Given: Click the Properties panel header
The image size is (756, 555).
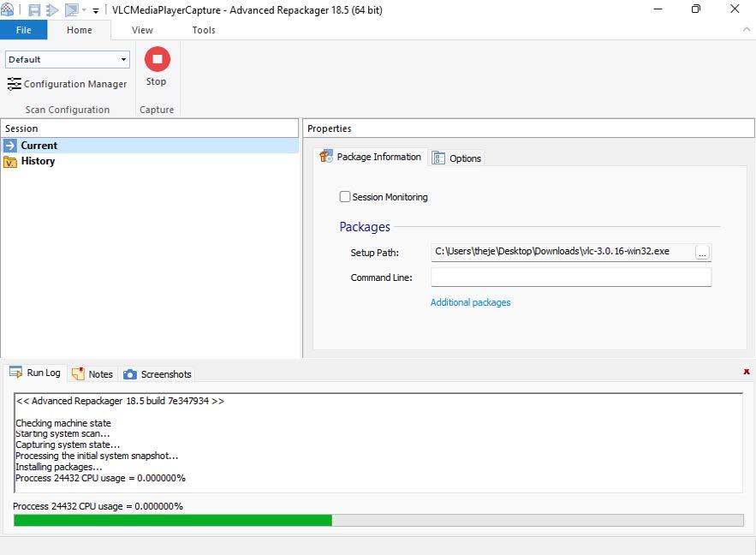Looking at the screenshot, I should click(x=529, y=128).
